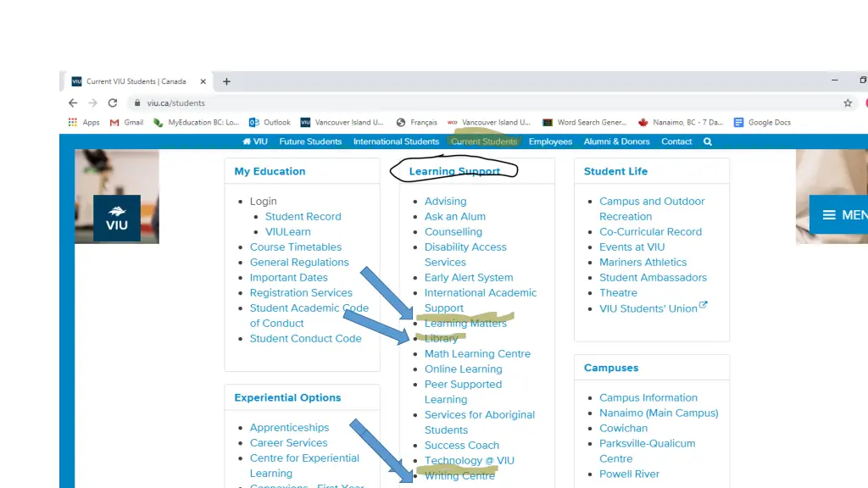Open the Student Conduct Code link

tap(305, 339)
